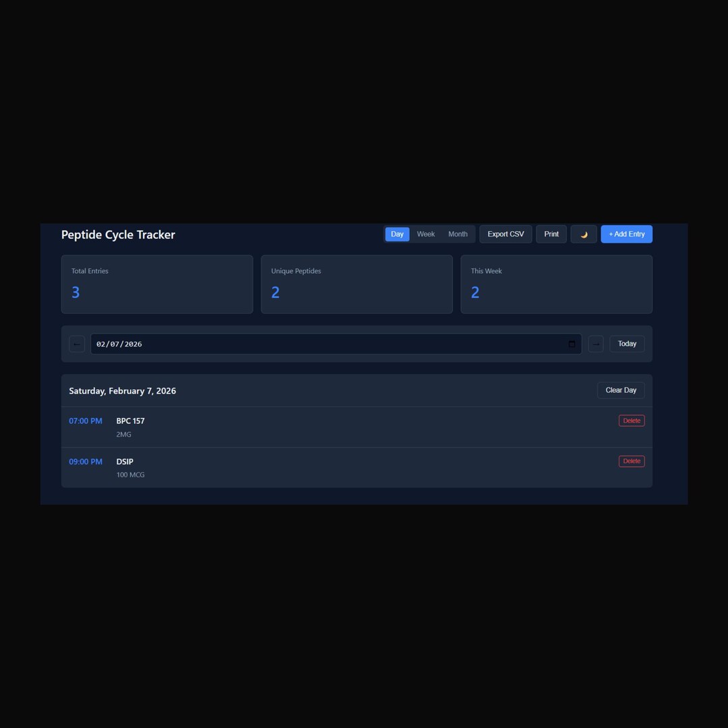
Task: Go to previous day with left arrow
Action: (77, 344)
